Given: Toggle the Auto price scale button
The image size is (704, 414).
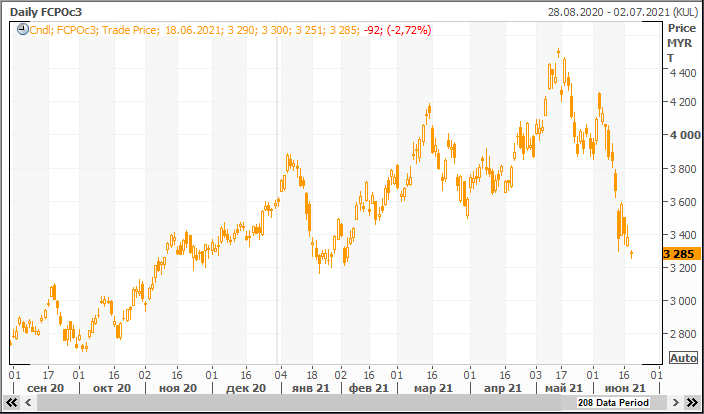Looking at the screenshot, I should pyautogui.click(x=683, y=358).
